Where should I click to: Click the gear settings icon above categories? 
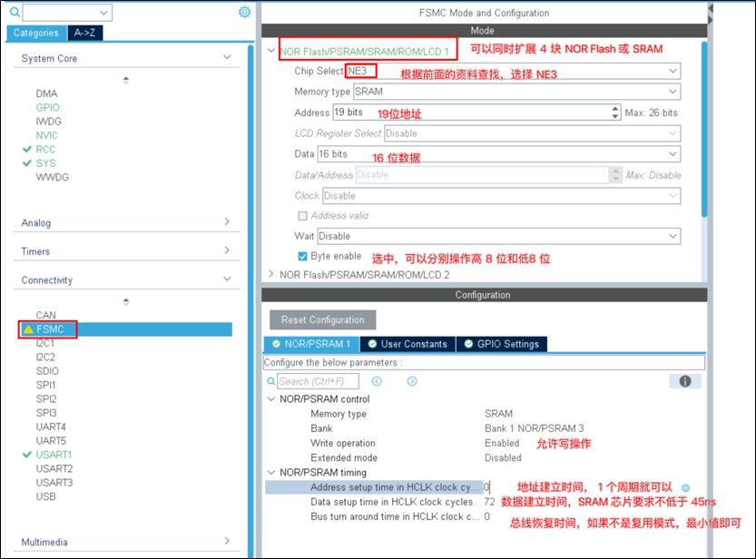244,12
